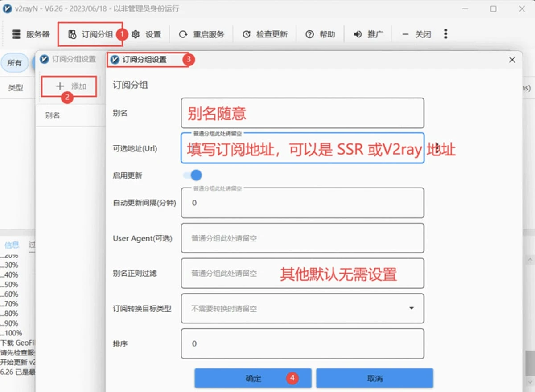
Task: Click the ...50% log line
Action: (x=9, y=284)
